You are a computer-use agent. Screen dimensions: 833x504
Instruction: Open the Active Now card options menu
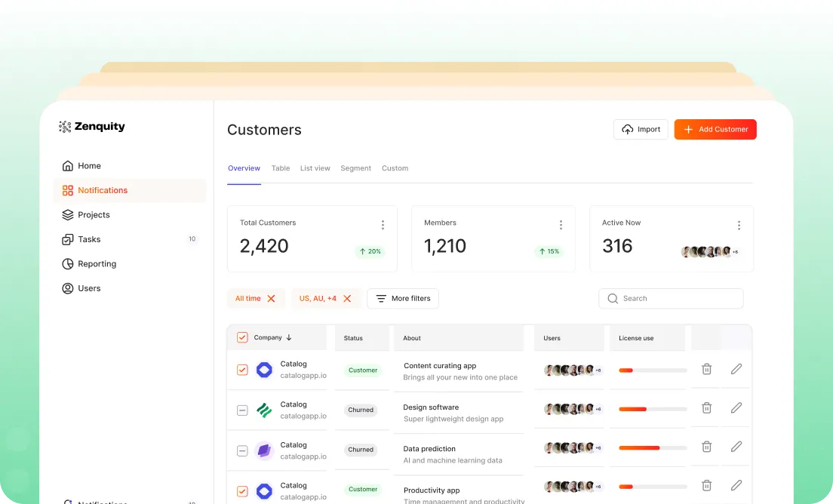click(739, 225)
